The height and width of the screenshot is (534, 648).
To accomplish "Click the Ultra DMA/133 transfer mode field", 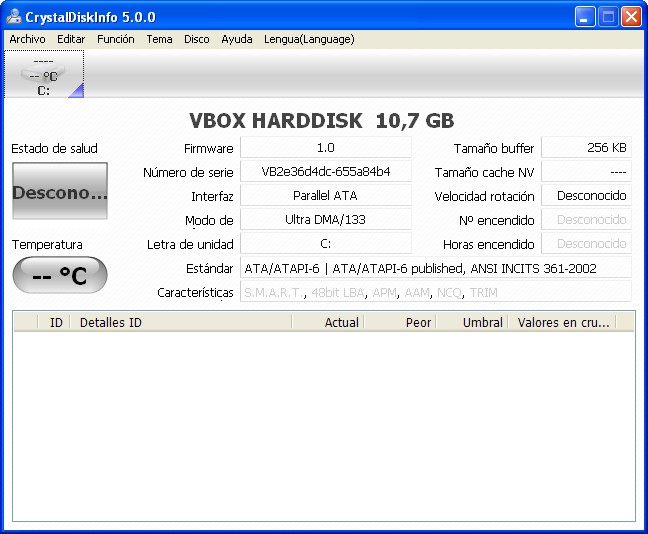I will click(326, 219).
